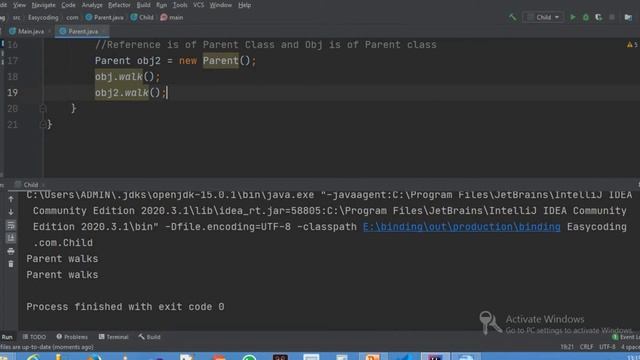Click the src breadcrumb segment
The height and width of the screenshot is (360, 640).
coord(16,17)
